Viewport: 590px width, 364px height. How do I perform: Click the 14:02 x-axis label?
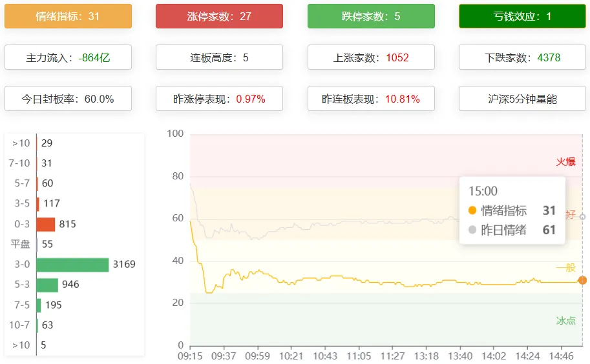click(494, 356)
